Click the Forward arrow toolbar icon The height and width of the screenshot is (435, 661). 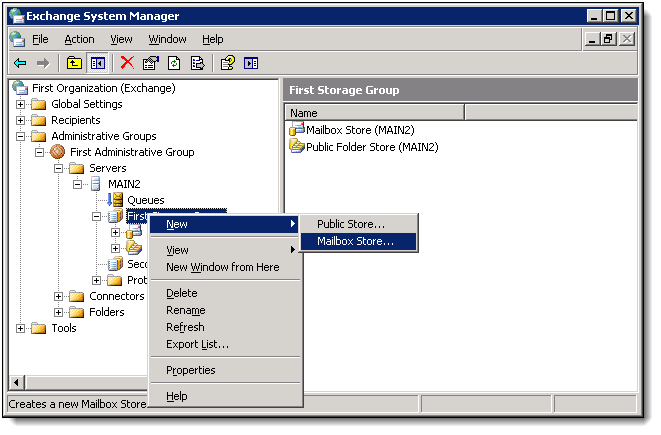[x=43, y=64]
